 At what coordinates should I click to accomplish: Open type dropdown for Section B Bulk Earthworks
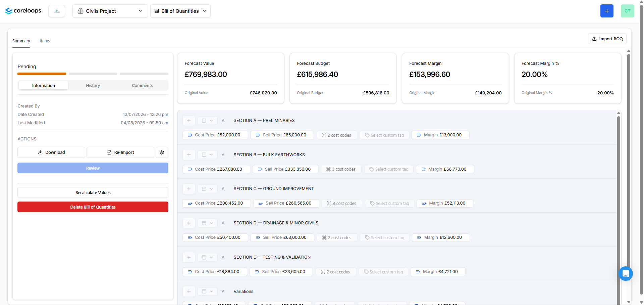click(208, 155)
